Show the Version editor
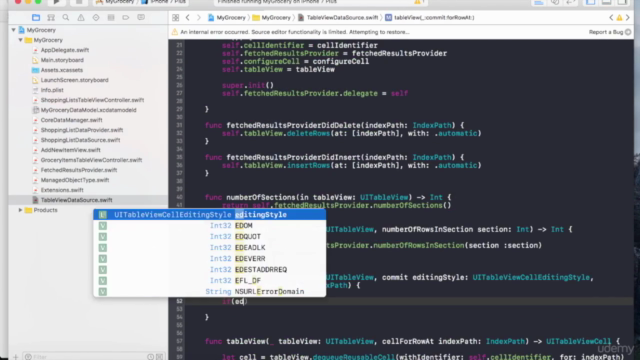640x360 pixels. coord(571,2)
